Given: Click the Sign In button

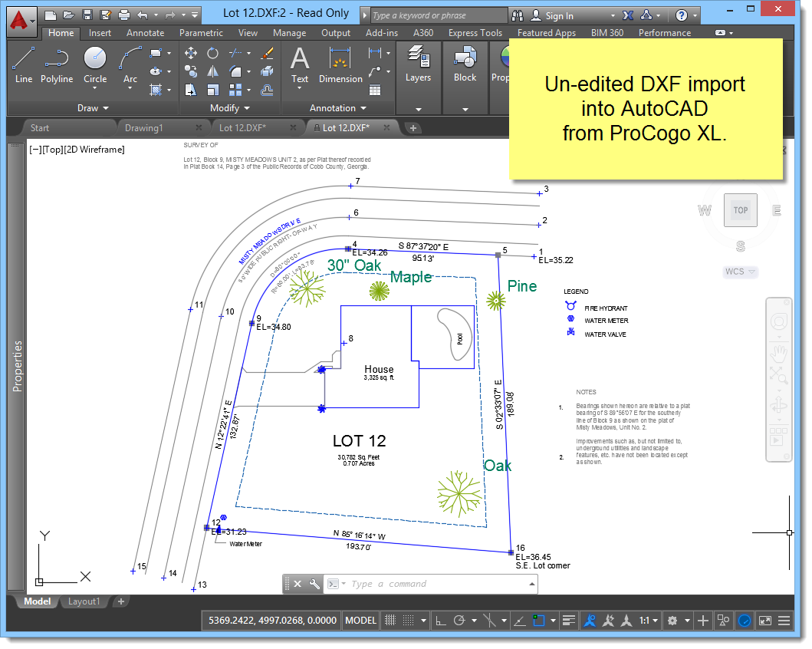Looking at the screenshot, I should (553, 15).
